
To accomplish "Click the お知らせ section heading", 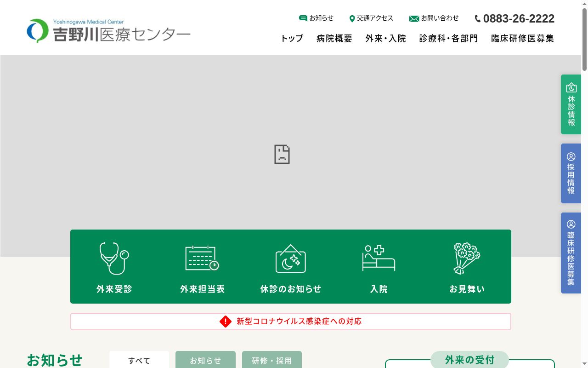I will point(55,360).
